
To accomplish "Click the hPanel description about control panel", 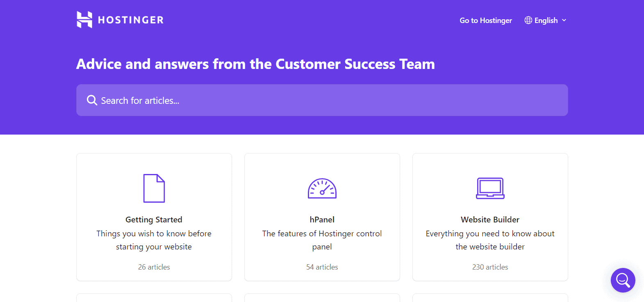I will 322,240.
